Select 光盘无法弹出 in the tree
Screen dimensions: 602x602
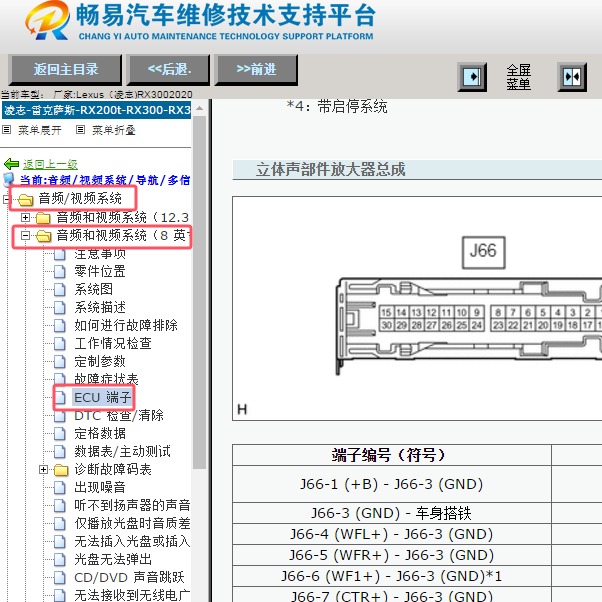pos(113,559)
